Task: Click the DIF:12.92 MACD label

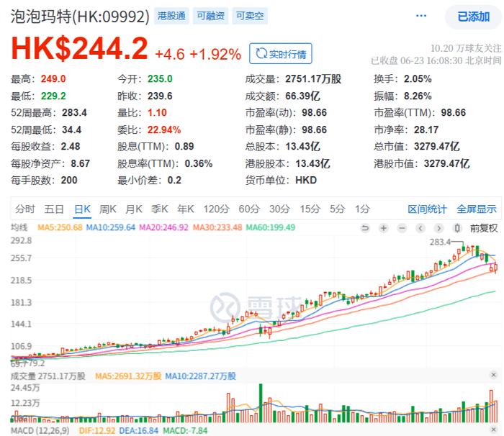Action: [97, 430]
